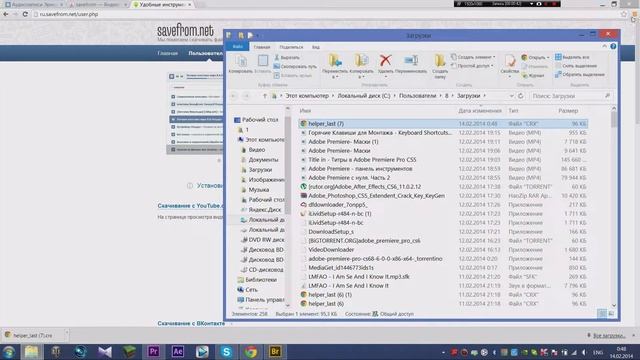Open Adobe Bridge from the taskbar
The width and height of the screenshot is (640, 360).
click(x=275, y=351)
